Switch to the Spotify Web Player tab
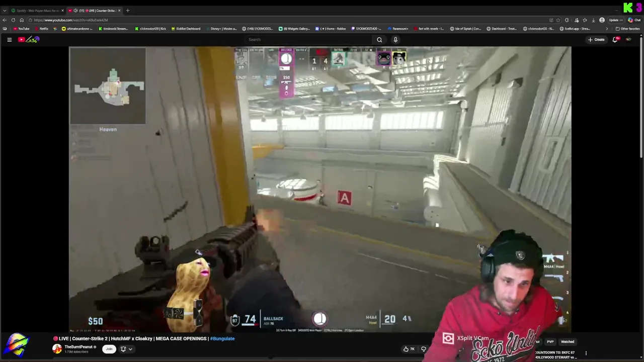The height and width of the screenshot is (362, 644). tap(37, 11)
